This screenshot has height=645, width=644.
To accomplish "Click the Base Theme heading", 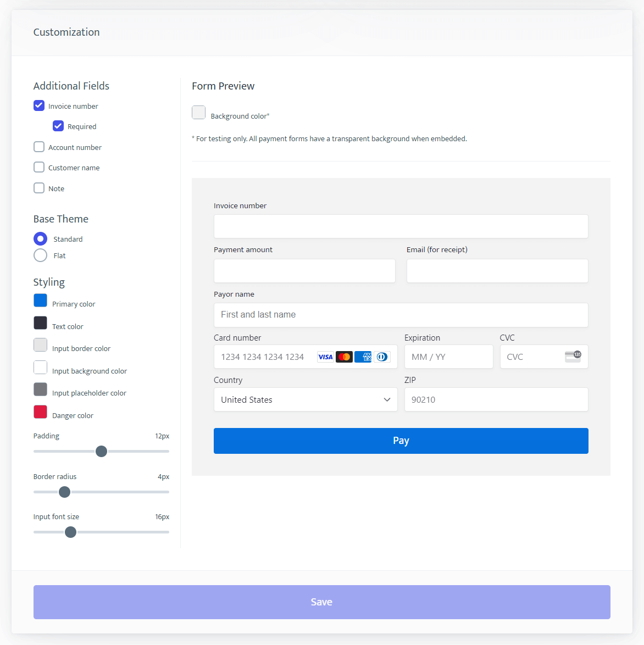I will click(x=61, y=219).
